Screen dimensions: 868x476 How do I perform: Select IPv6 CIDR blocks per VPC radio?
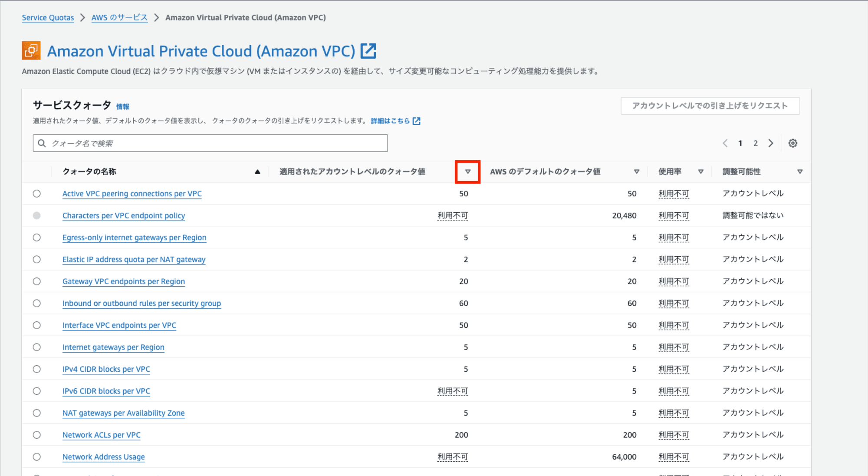tap(37, 391)
